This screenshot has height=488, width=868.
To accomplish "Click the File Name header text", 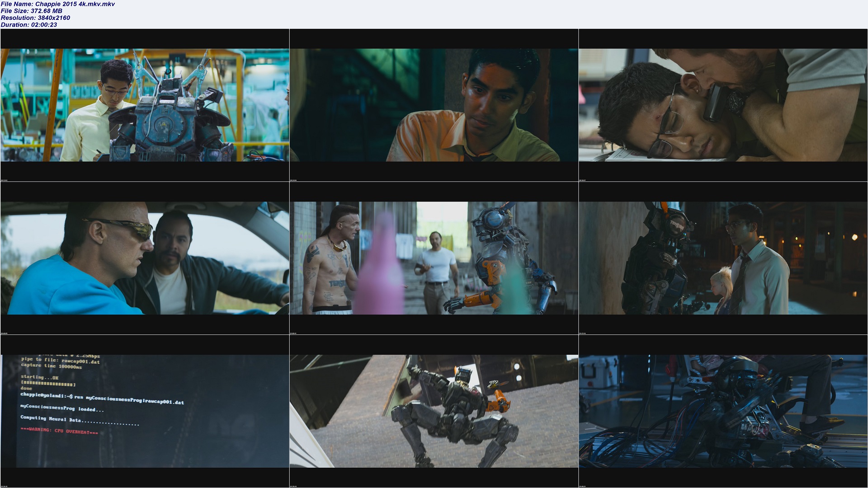I will click(58, 4).
